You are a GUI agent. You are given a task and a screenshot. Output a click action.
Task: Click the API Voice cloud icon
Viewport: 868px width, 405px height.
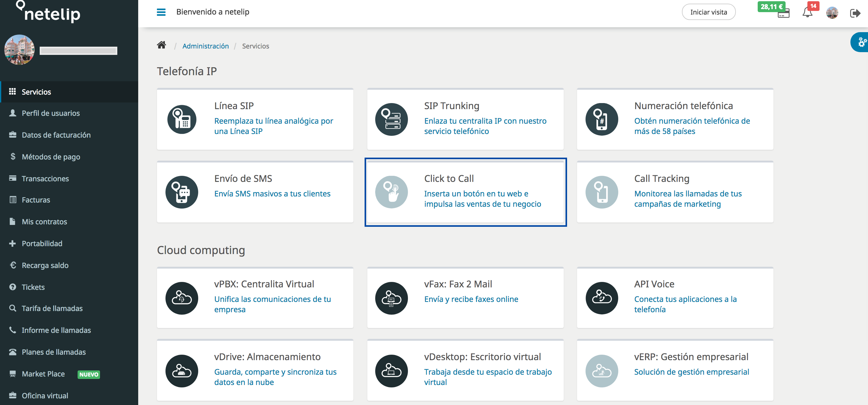click(602, 298)
